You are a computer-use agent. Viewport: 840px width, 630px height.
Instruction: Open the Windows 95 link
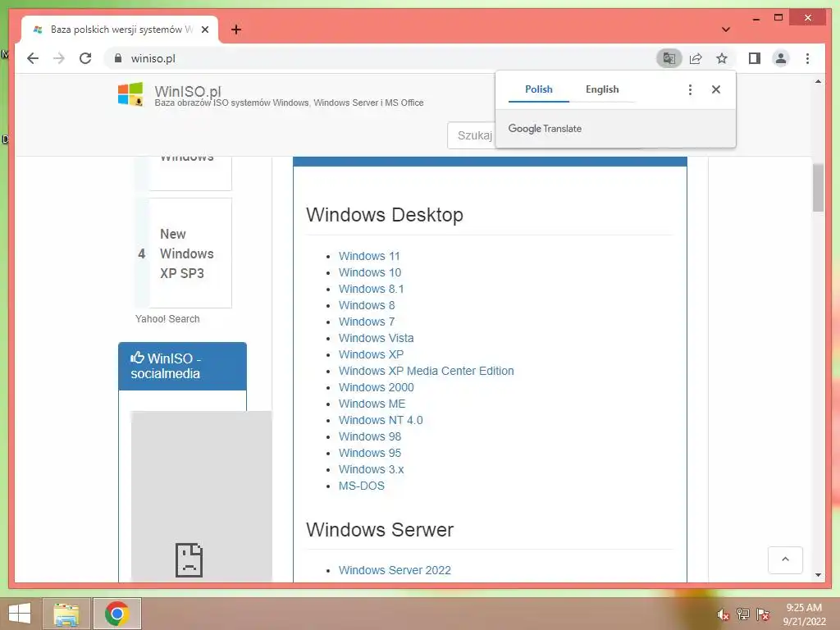tap(370, 453)
